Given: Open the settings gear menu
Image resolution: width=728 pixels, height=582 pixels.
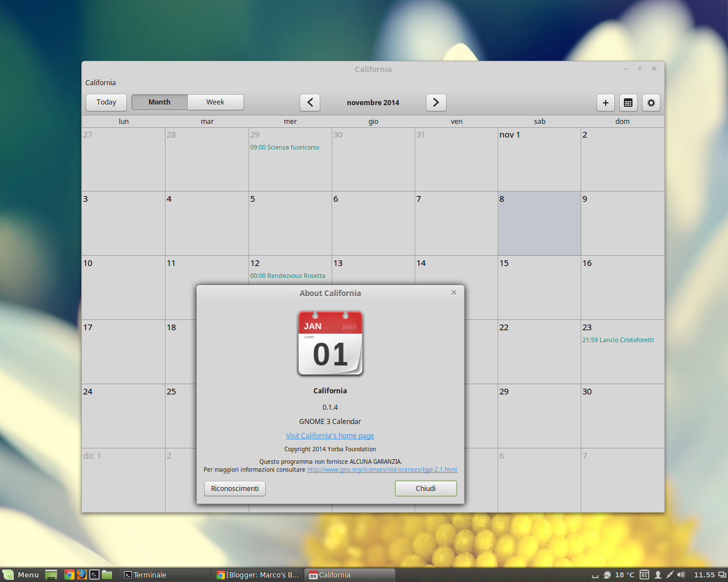Looking at the screenshot, I should pyautogui.click(x=651, y=103).
